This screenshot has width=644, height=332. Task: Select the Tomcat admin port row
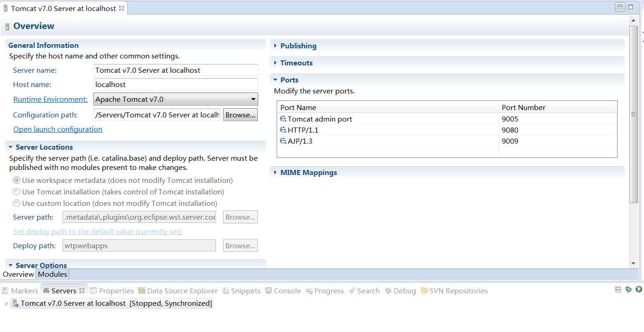[x=447, y=119]
